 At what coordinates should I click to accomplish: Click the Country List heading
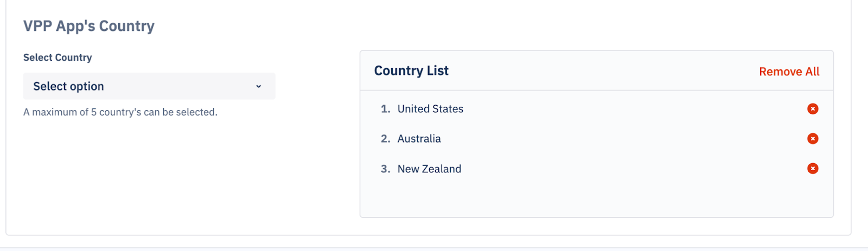click(x=411, y=71)
